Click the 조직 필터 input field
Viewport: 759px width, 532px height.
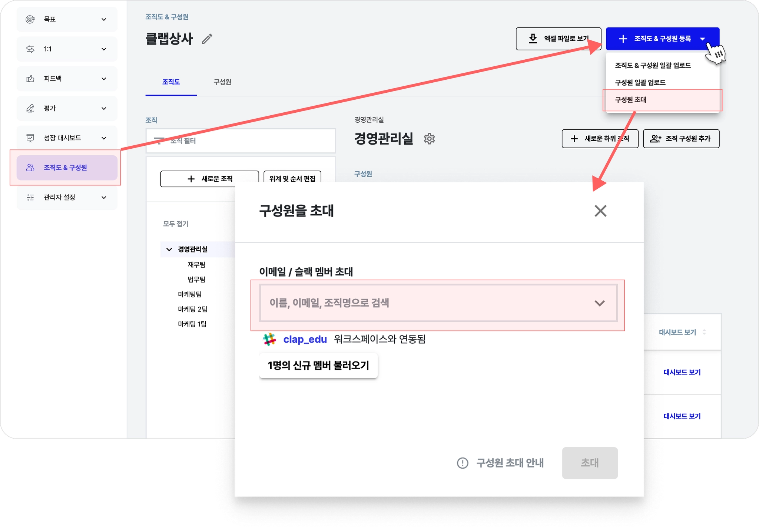(241, 141)
